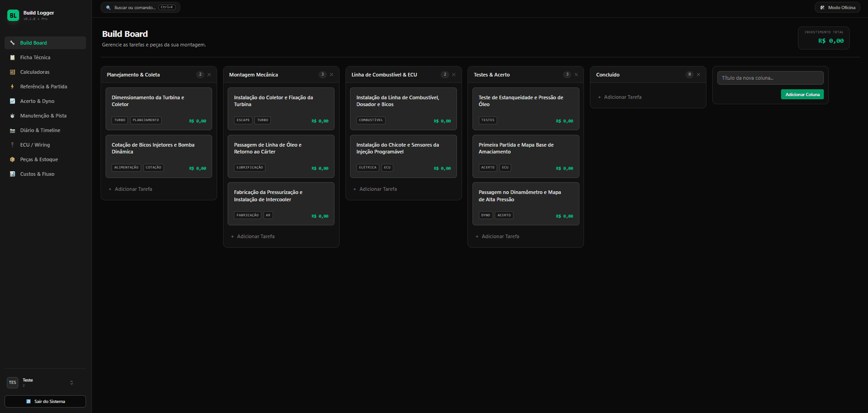Click the BL Build Logger logo icon
The image size is (868, 413).
(13, 15)
